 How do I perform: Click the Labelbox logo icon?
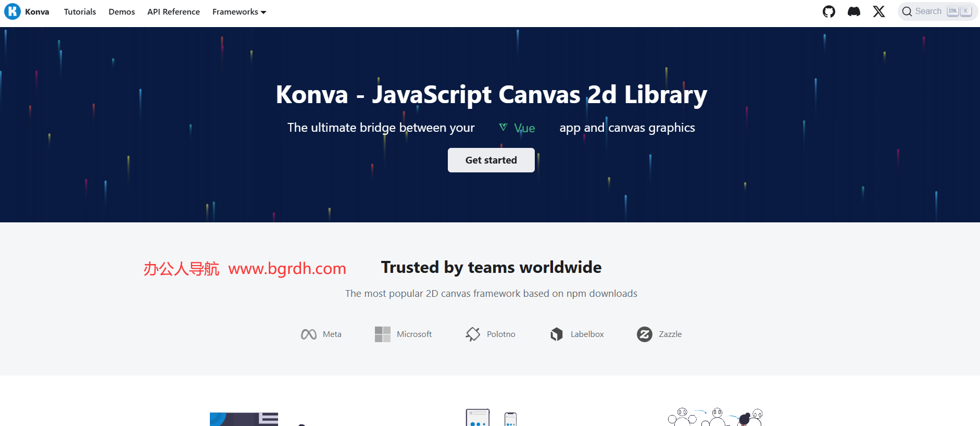[557, 334]
